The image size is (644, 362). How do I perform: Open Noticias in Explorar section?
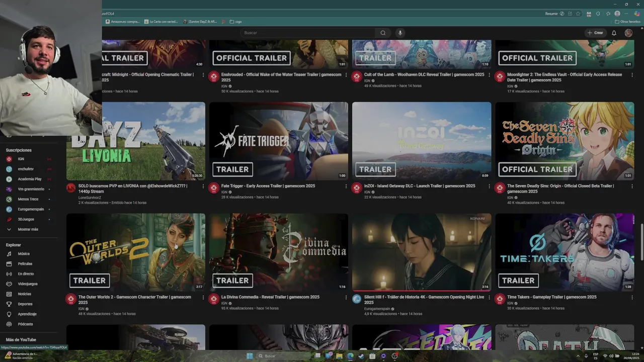coord(29,294)
